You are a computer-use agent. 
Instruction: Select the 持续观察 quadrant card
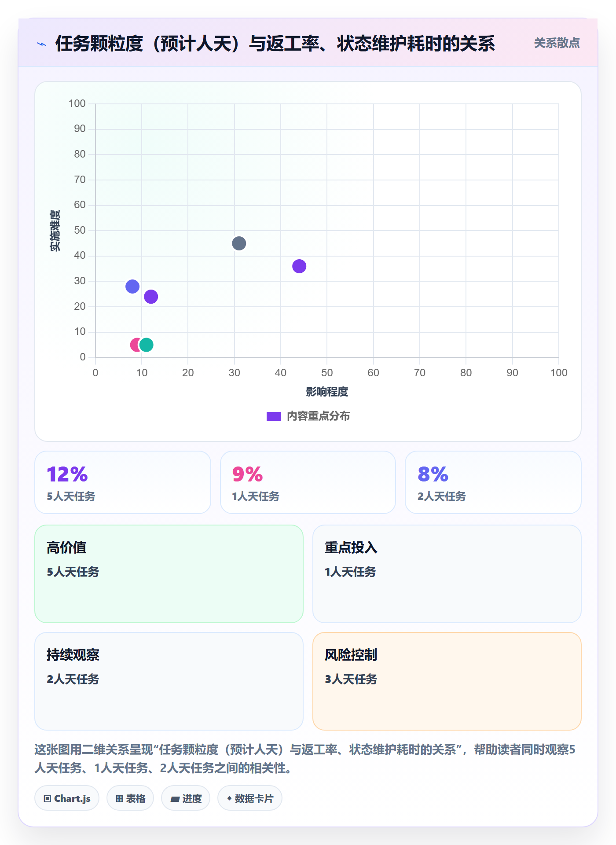click(169, 681)
